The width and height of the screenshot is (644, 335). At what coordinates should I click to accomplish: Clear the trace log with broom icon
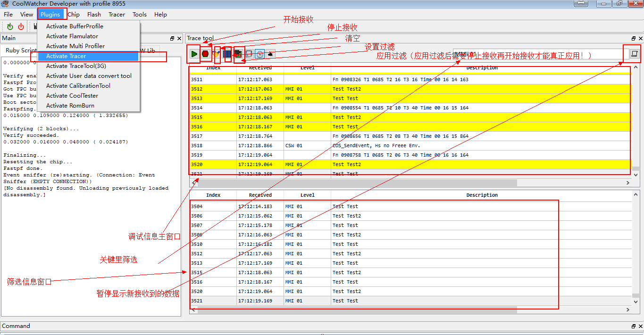[217, 54]
